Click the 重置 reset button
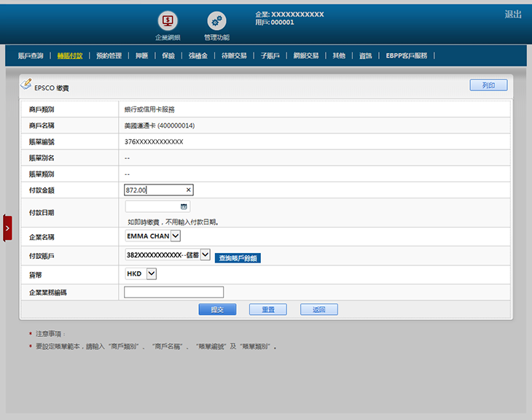 click(267, 310)
